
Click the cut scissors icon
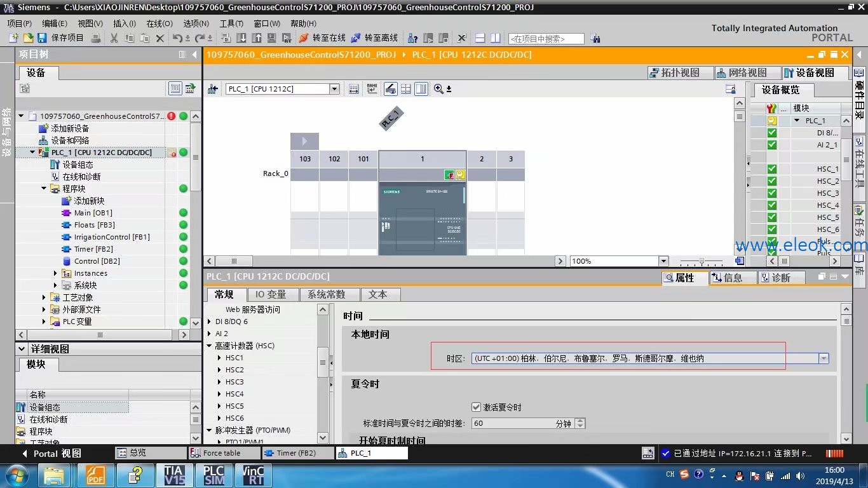pos(114,38)
